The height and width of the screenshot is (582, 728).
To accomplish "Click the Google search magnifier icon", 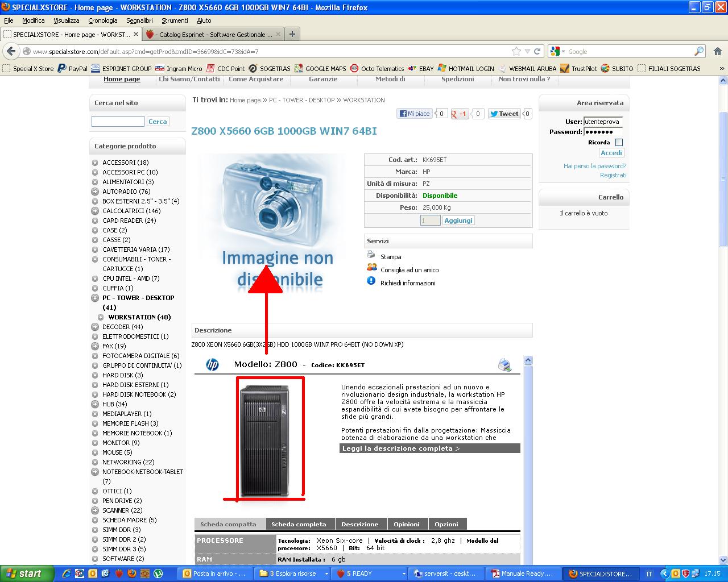I will [699, 51].
